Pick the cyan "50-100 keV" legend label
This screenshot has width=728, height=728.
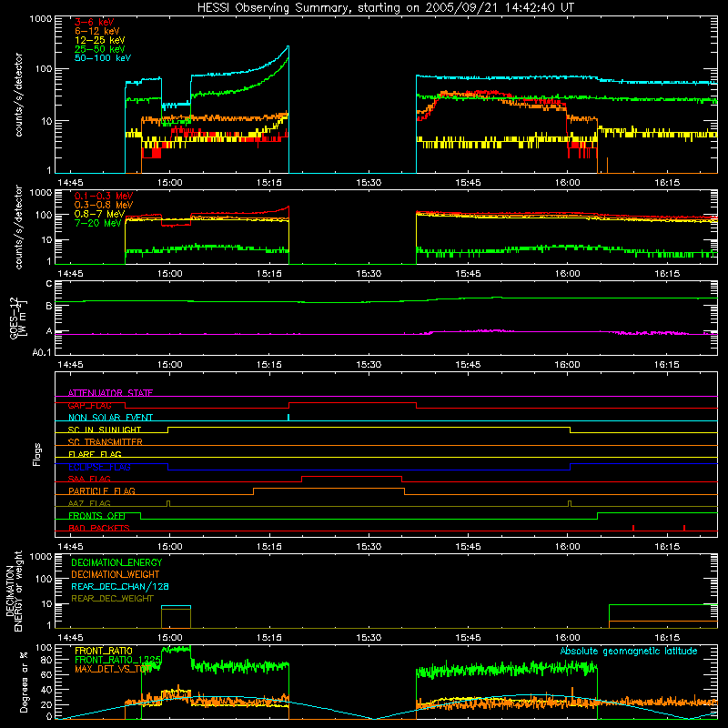[x=103, y=57]
